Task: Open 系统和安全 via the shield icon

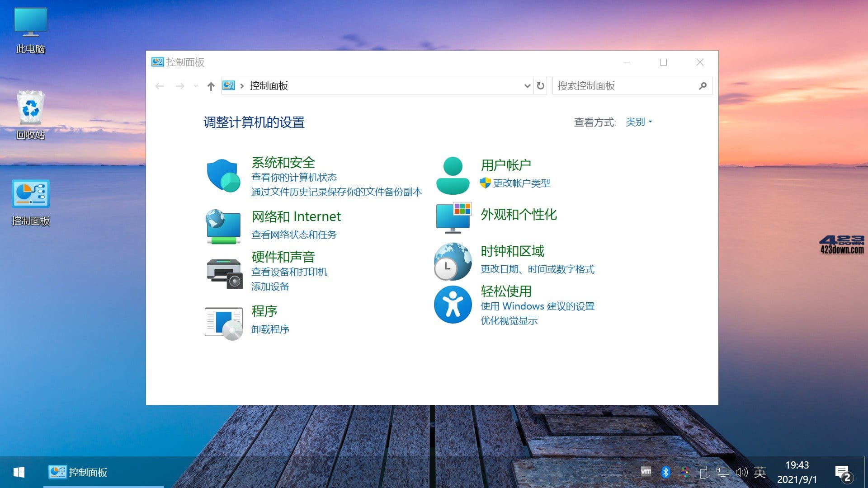Action: (x=222, y=176)
